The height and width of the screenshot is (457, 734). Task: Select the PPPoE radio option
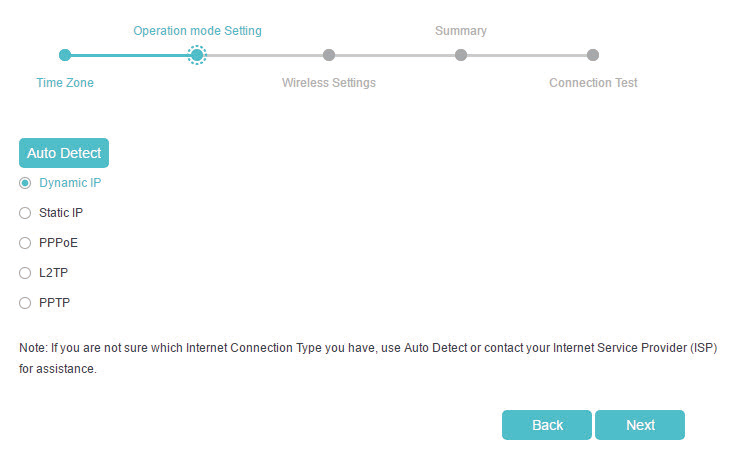(26, 243)
